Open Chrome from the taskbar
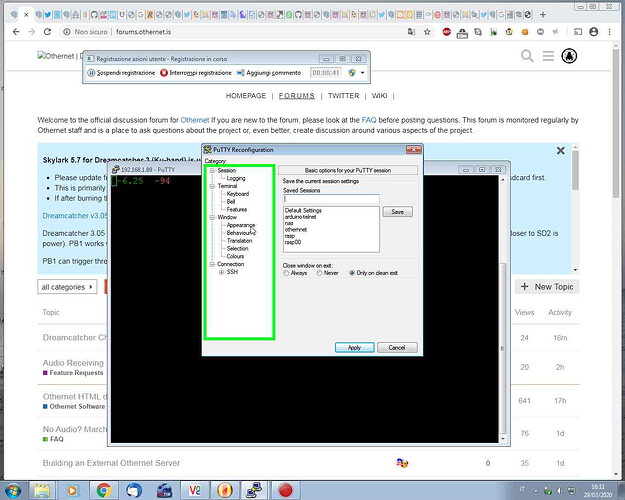625x500 pixels. [x=103, y=490]
